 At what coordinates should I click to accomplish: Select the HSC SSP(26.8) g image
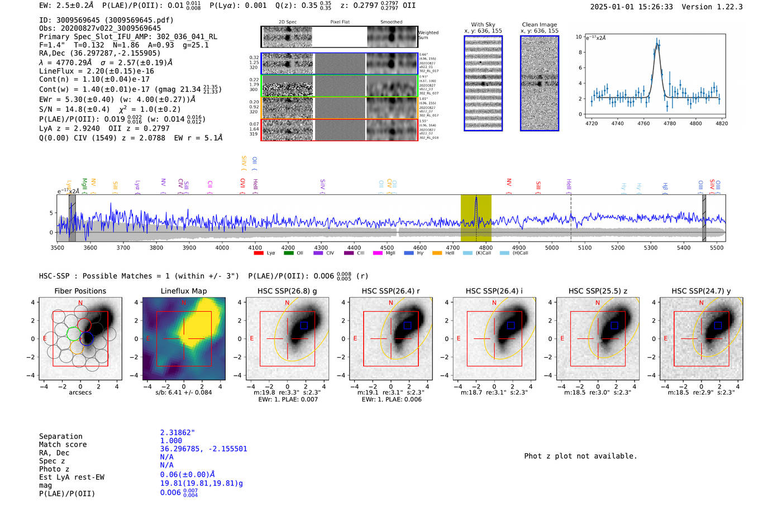(x=287, y=338)
